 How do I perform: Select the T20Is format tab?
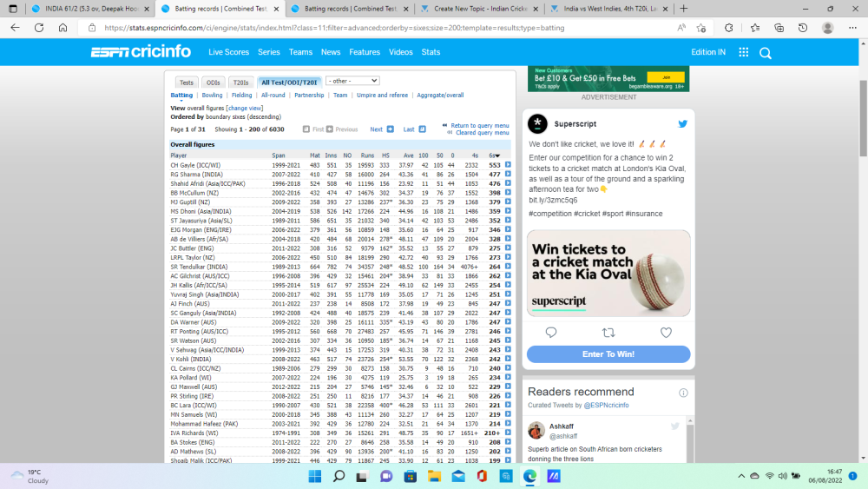click(x=240, y=83)
